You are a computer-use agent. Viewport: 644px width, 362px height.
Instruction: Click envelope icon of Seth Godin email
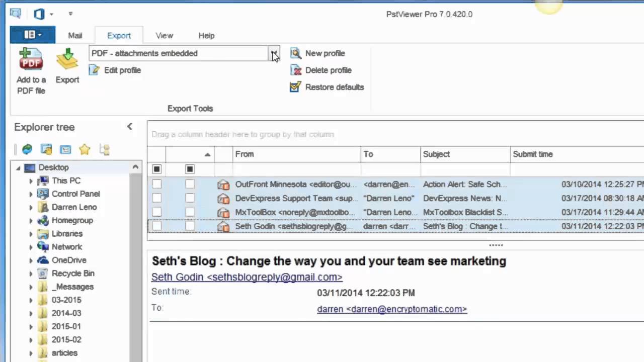223,227
